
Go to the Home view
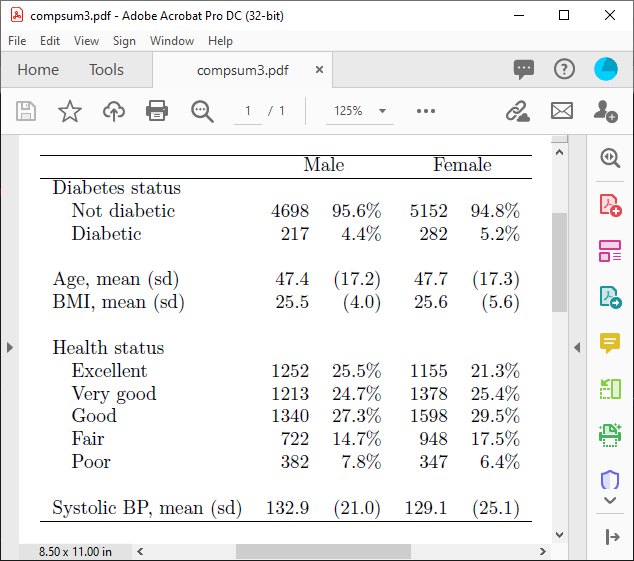(x=38, y=70)
